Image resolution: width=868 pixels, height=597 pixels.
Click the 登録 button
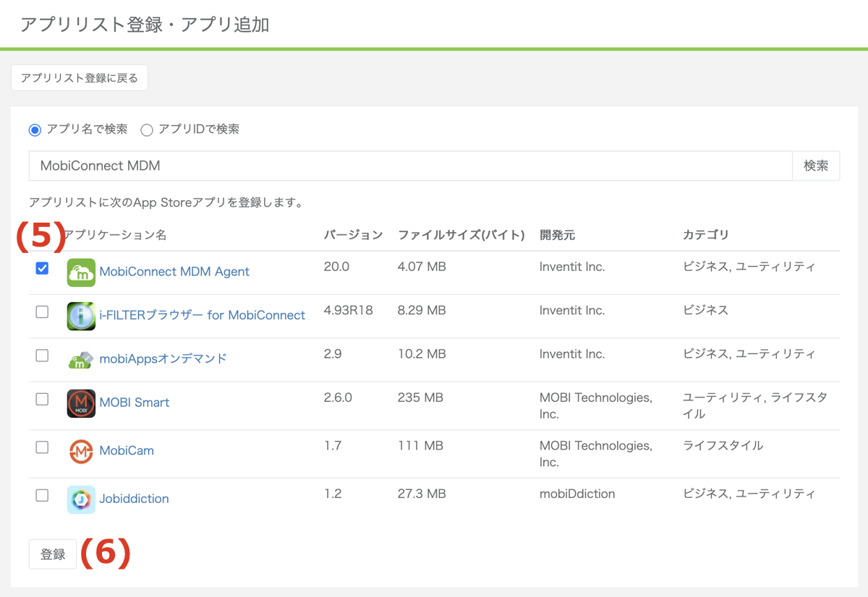(x=53, y=554)
